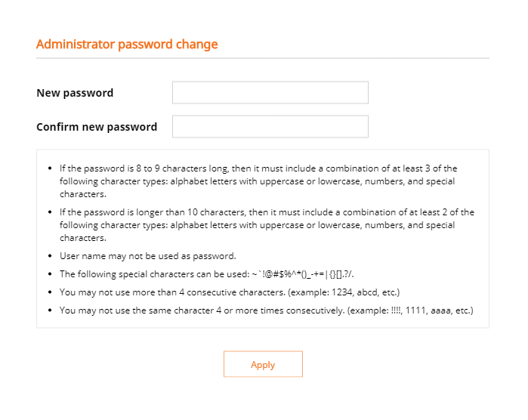Click the bullet before the special characters rule
Viewport: 528px width, 420px height.
tap(50, 274)
